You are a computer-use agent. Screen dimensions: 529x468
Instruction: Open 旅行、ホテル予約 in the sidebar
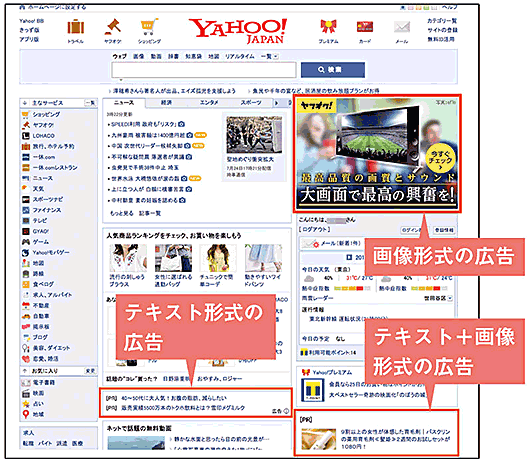point(53,146)
